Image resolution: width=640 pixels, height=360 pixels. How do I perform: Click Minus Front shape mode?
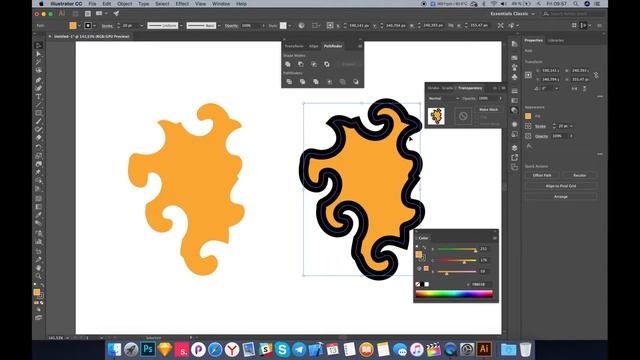pos(301,64)
